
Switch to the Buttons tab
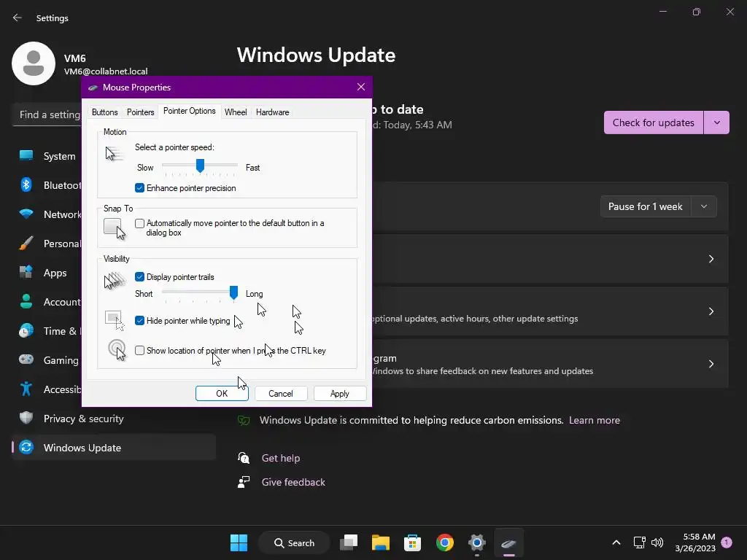pos(105,112)
